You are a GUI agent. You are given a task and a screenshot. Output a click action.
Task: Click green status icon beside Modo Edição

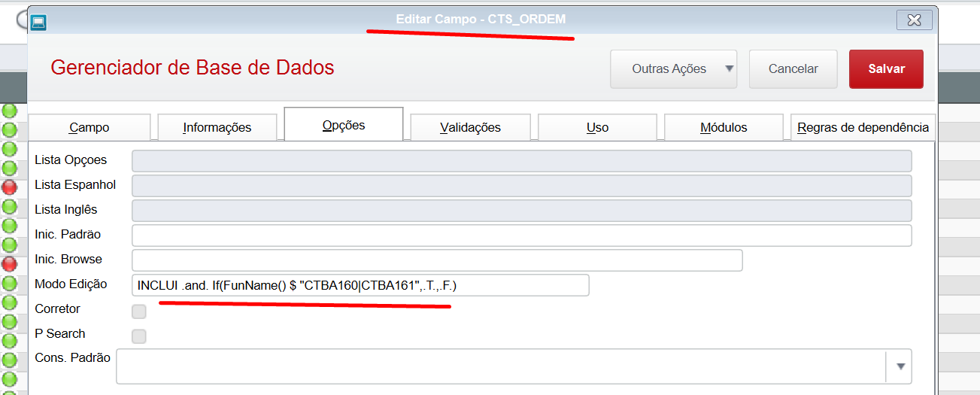pyautogui.click(x=9, y=283)
